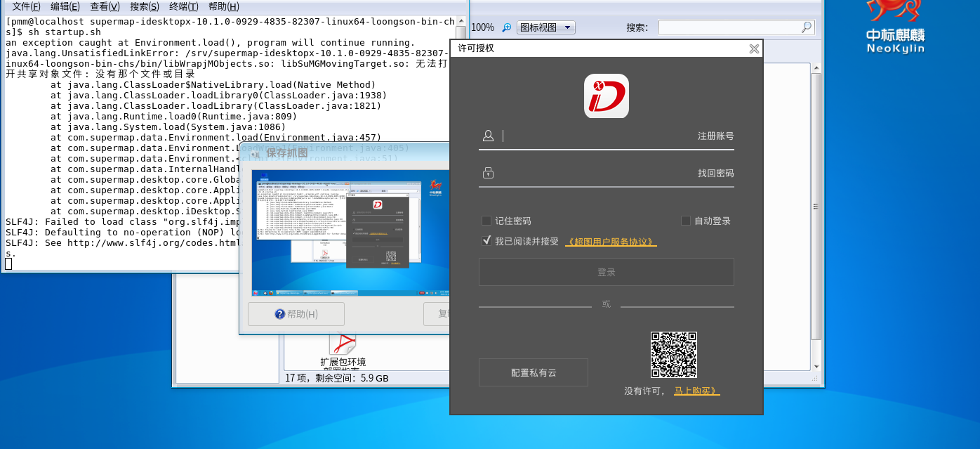Uncheck the 我已阅读并接受 agreement checkbox
980x449 pixels.
[486, 241]
